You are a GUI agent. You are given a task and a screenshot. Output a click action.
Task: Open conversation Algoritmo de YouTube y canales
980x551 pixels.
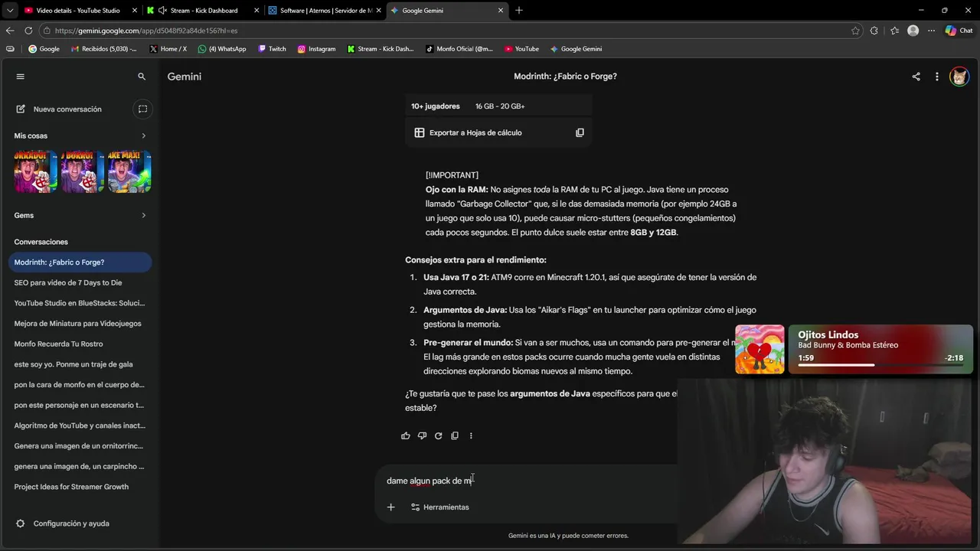(80, 425)
